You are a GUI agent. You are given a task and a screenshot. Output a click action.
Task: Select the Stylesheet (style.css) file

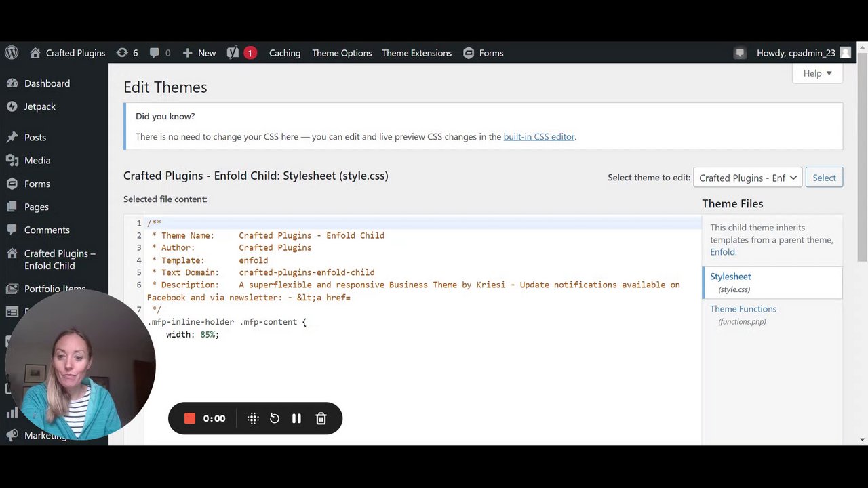tap(773, 283)
